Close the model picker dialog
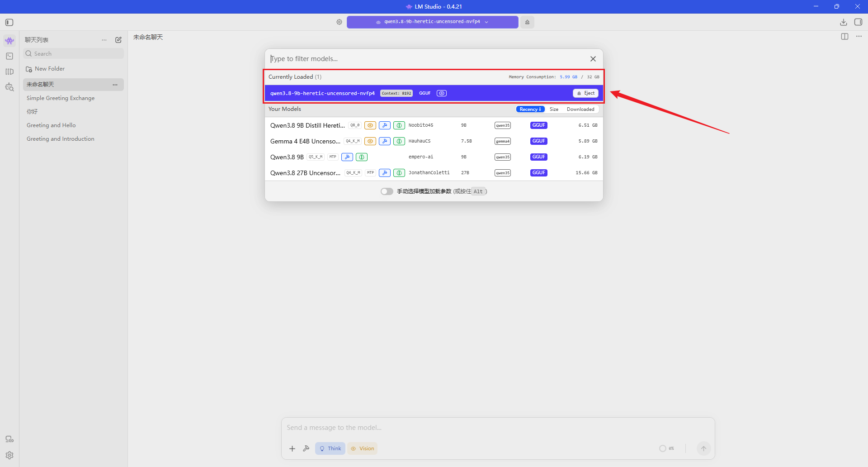 click(x=593, y=59)
